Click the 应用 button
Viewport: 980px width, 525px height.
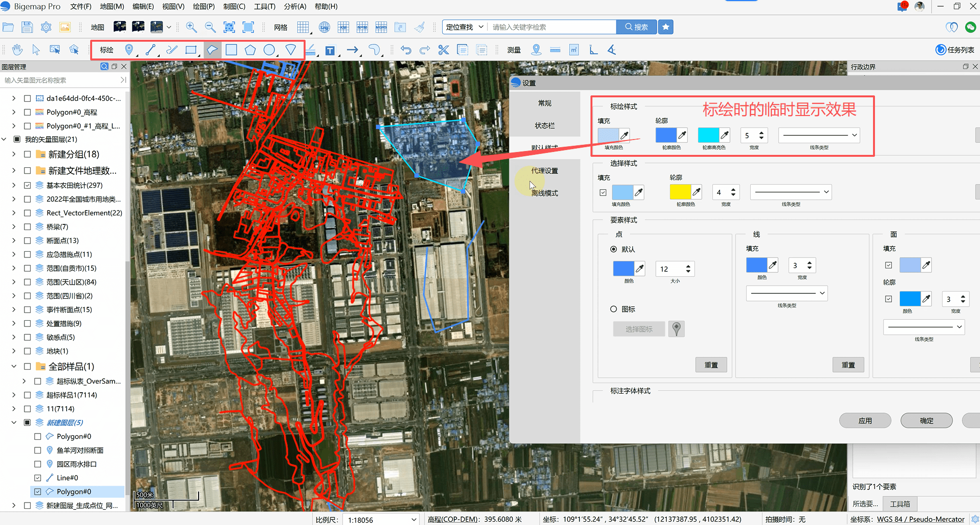[x=865, y=420]
